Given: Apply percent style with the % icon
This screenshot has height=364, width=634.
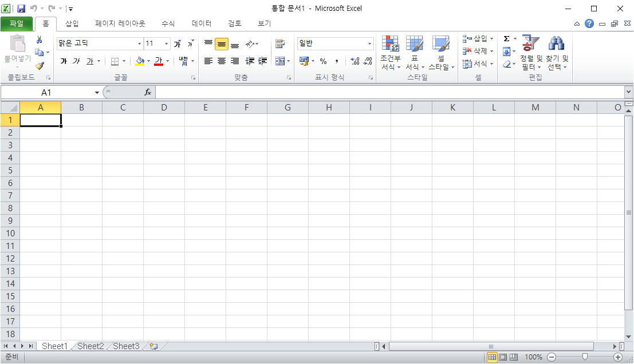Looking at the screenshot, I should (323, 61).
